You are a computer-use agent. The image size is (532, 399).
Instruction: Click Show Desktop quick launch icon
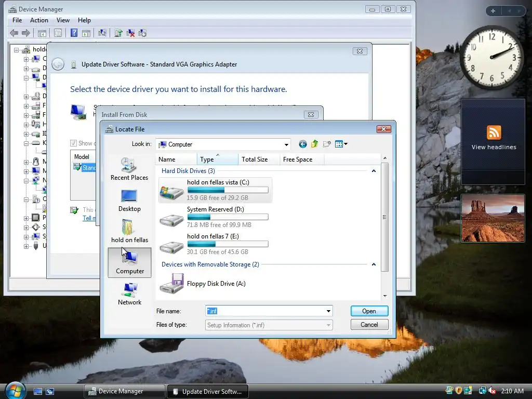38,392
